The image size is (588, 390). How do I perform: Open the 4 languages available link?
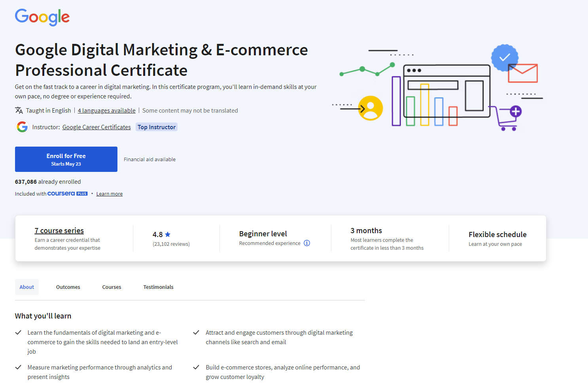coord(106,110)
